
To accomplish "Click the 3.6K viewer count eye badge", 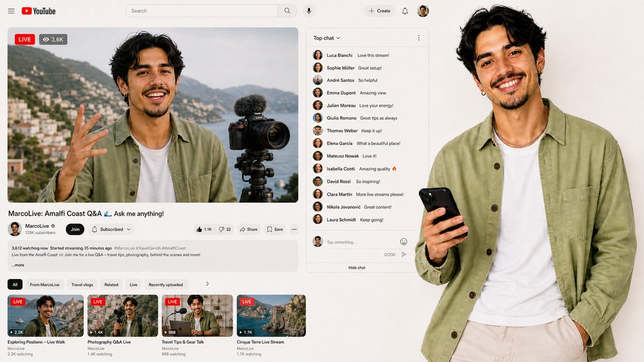I will pyautogui.click(x=54, y=40).
